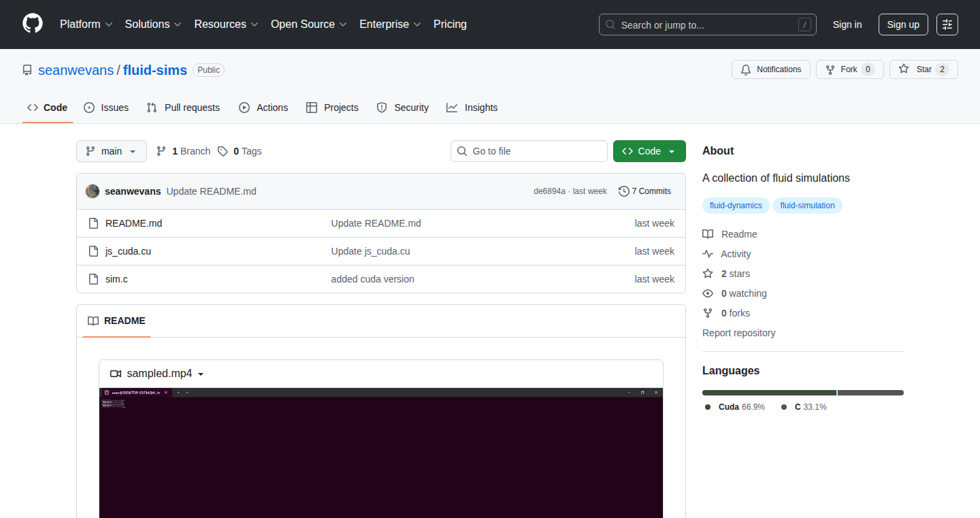Open the Readme link in About

pos(730,234)
